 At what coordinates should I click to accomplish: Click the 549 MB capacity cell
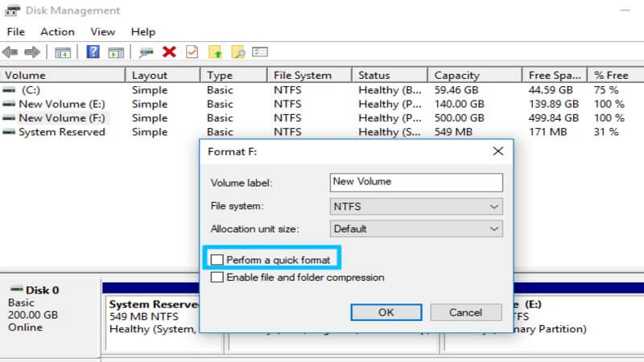(453, 132)
